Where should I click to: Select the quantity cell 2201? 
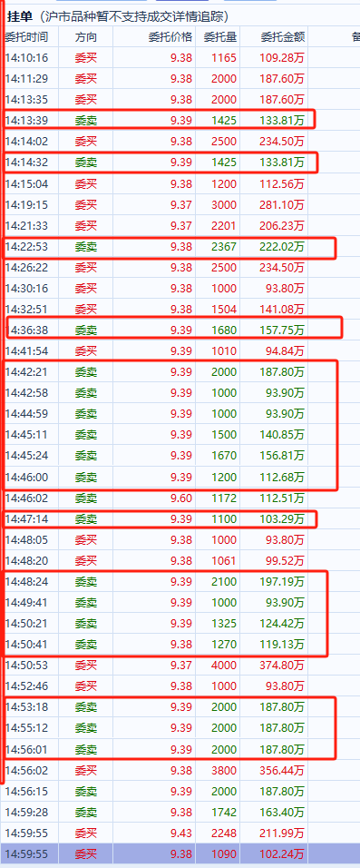[x=224, y=226]
